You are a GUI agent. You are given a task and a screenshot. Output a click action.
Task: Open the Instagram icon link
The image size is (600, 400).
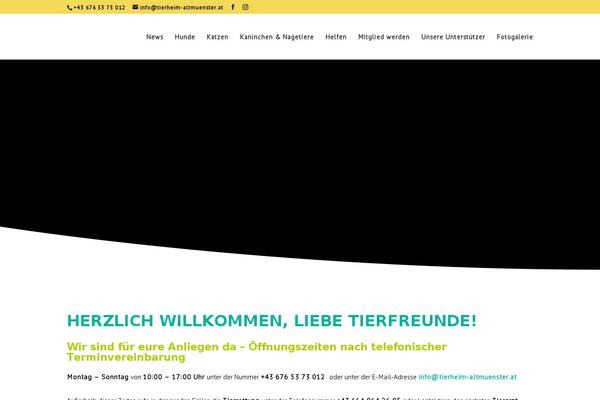tap(245, 7)
